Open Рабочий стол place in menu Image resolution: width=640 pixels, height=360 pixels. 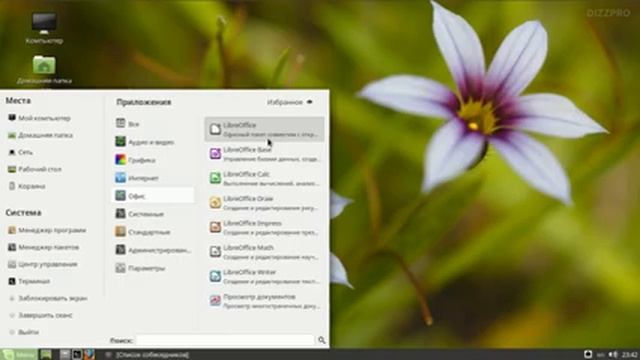pos(35,169)
